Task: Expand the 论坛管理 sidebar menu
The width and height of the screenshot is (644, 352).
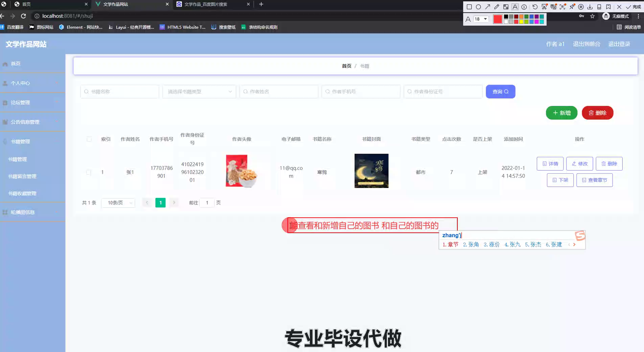Action: click(x=32, y=103)
